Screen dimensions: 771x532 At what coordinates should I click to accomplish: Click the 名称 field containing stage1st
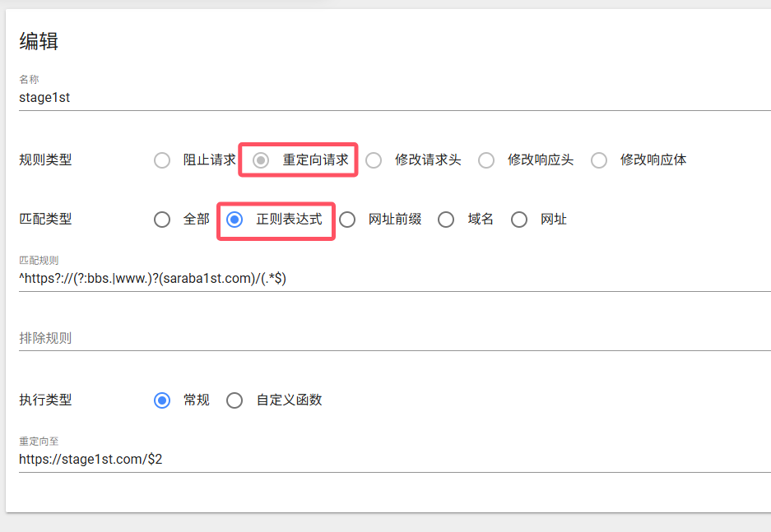click(x=395, y=98)
